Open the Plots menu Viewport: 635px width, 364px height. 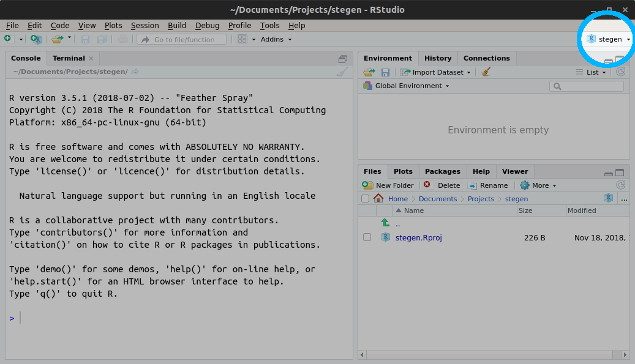(x=113, y=26)
